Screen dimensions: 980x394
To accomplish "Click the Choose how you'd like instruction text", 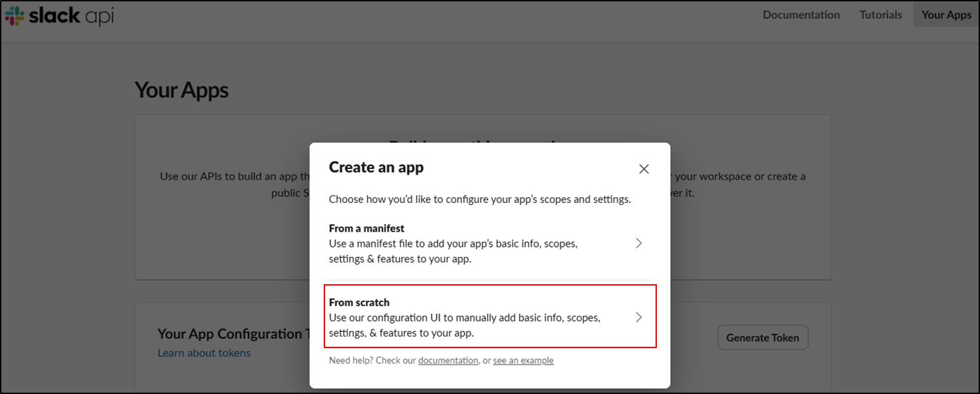I will coord(480,199).
